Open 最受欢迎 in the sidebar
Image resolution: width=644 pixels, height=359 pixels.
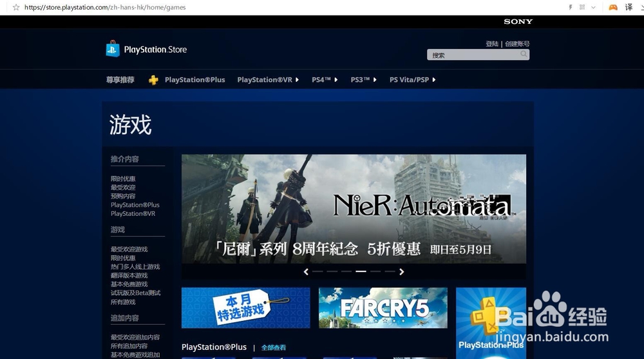tap(123, 188)
